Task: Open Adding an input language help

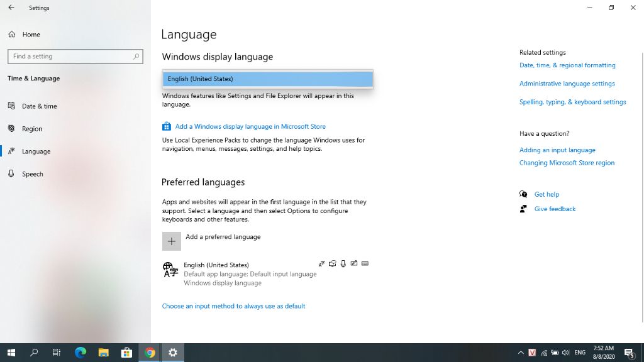Action: pos(557,150)
